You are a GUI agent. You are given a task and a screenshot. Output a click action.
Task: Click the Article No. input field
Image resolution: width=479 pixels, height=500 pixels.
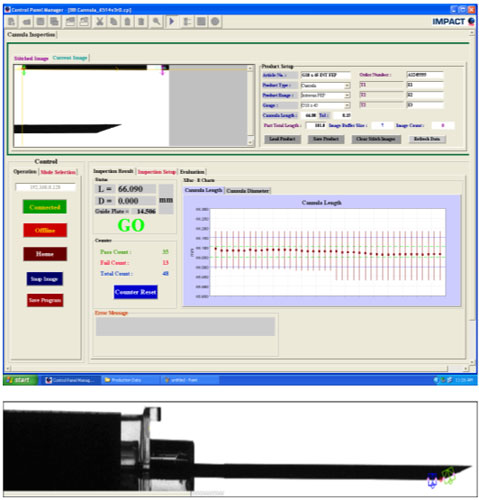[325, 75]
